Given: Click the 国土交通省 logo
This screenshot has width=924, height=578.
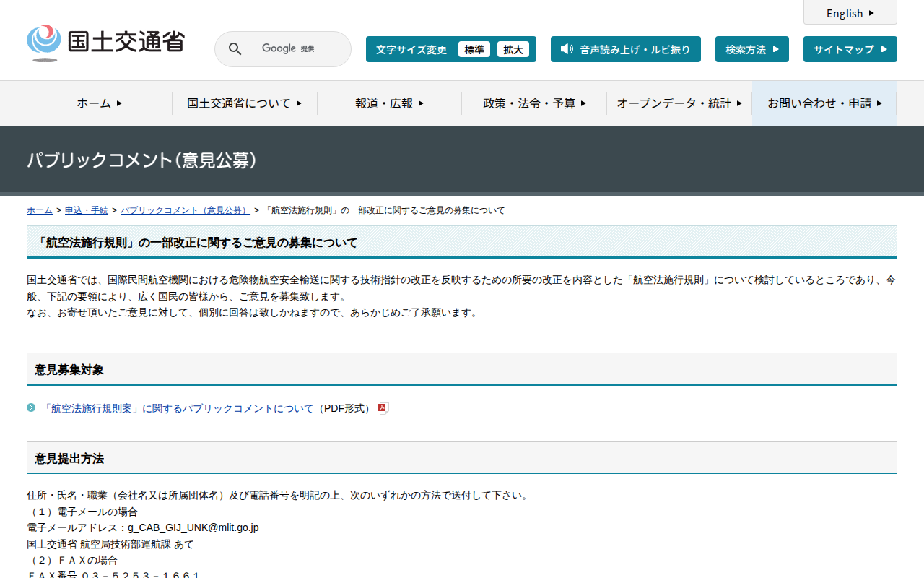Looking at the screenshot, I should tap(105, 43).
